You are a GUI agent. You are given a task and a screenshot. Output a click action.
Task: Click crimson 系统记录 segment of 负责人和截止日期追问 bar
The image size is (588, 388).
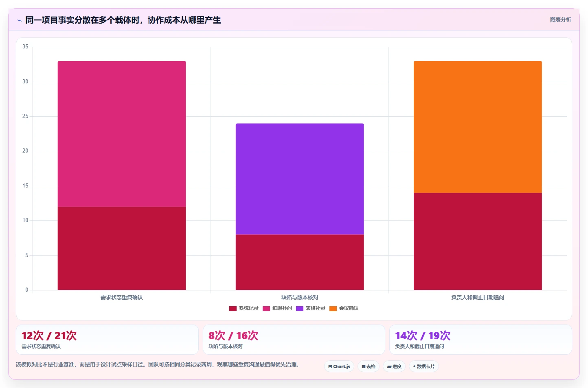pos(478,242)
